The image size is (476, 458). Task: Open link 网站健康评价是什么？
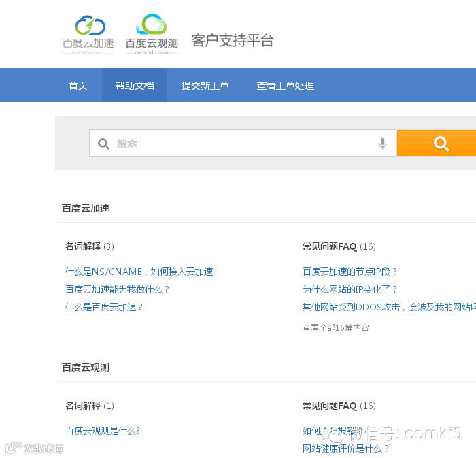[x=345, y=448]
